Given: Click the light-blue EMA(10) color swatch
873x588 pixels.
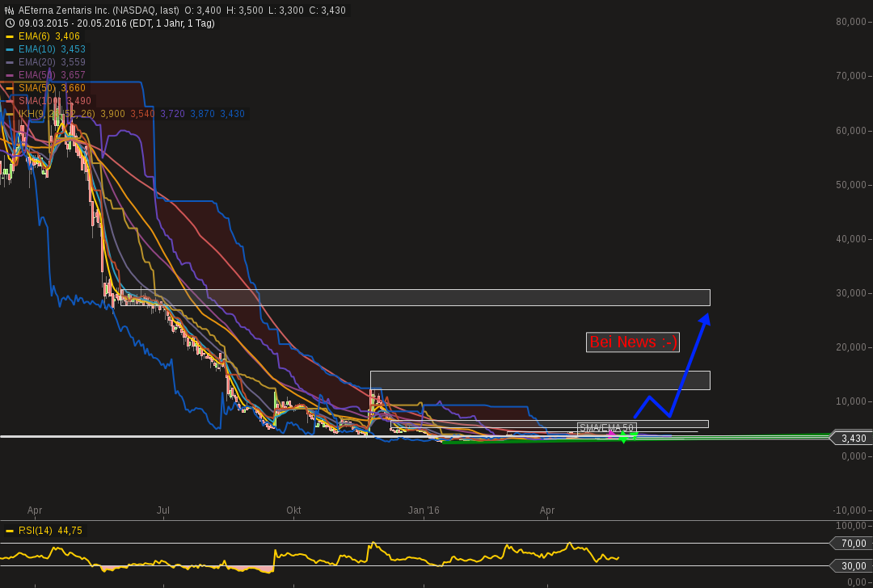Looking at the screenshot, I should [10, 49].
